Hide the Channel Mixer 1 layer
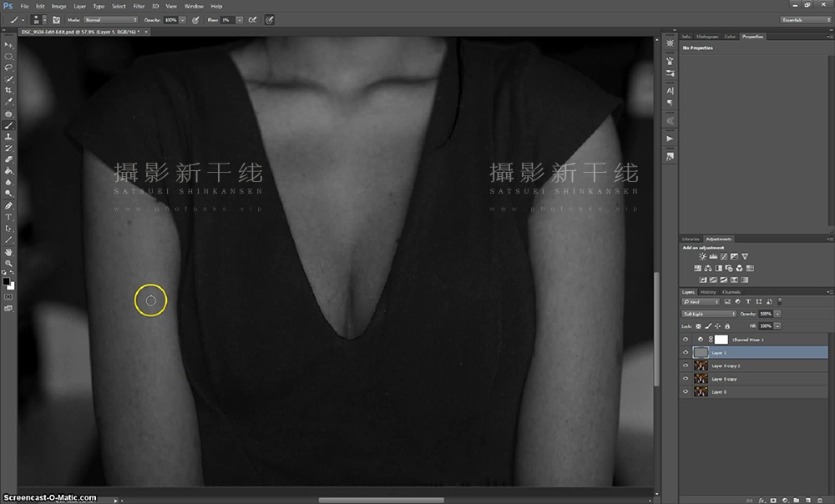 point(686,340)
